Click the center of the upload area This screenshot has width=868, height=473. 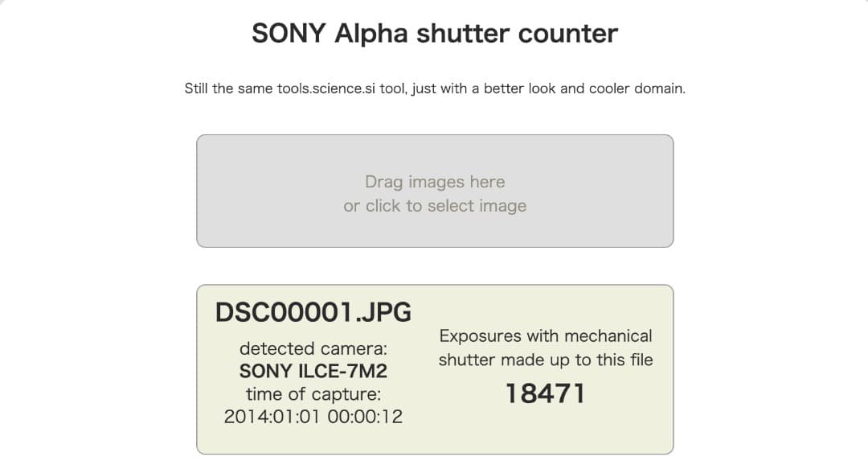click(x=434, y=190)
